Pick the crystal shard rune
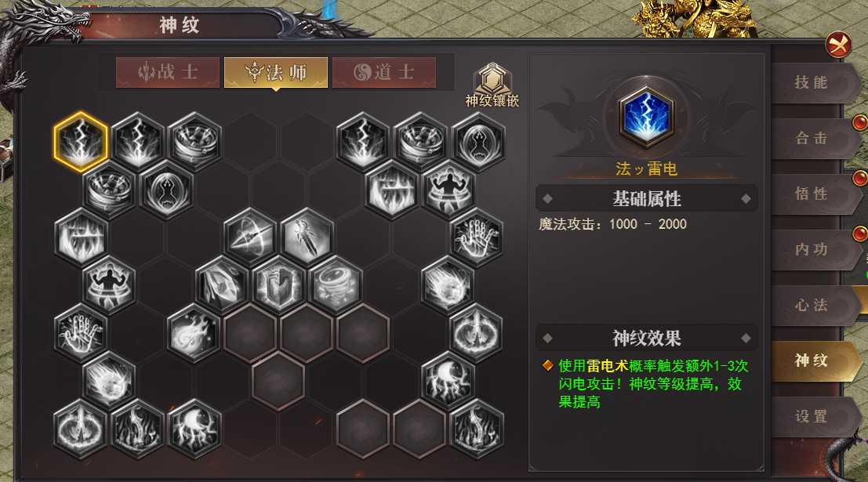Viewport: 868px width, 482px height. pos(222,285)
